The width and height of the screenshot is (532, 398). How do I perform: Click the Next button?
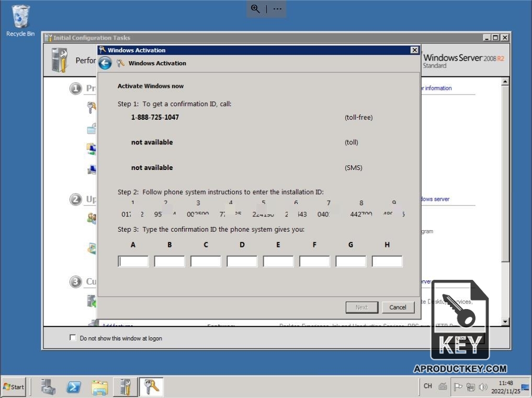point(361,308)
